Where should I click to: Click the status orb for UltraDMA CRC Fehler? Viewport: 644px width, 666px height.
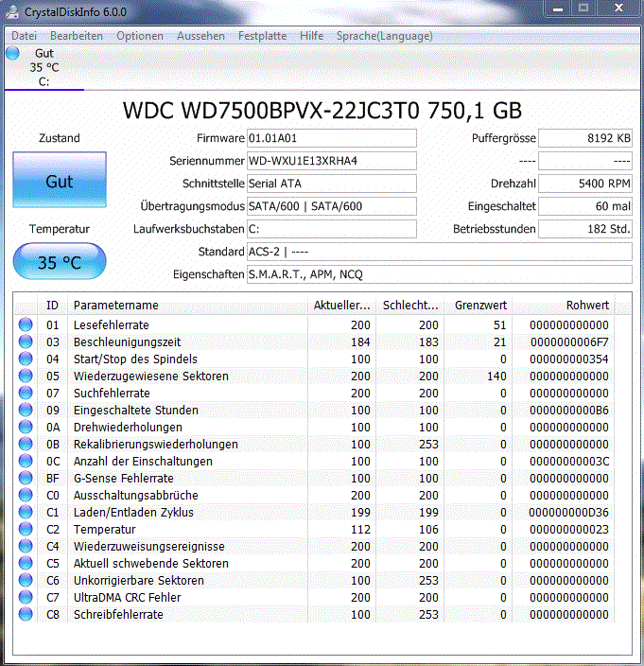click(x=26, y=597)
